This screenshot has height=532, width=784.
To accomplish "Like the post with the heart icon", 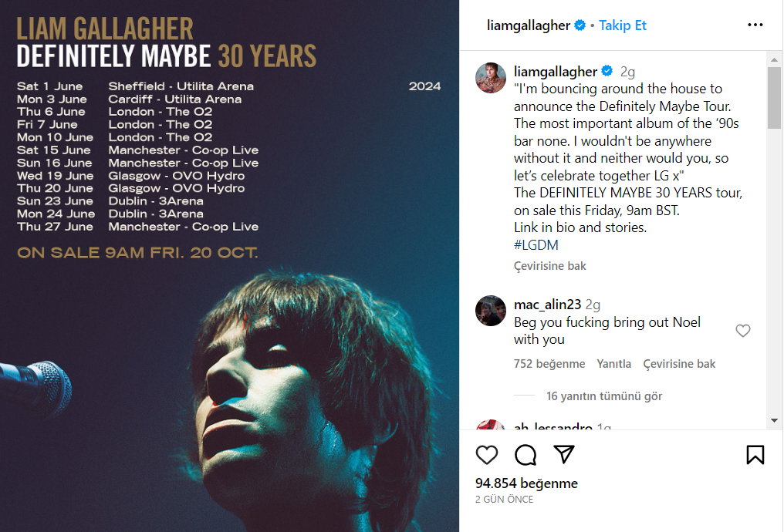I will [487, 455].
